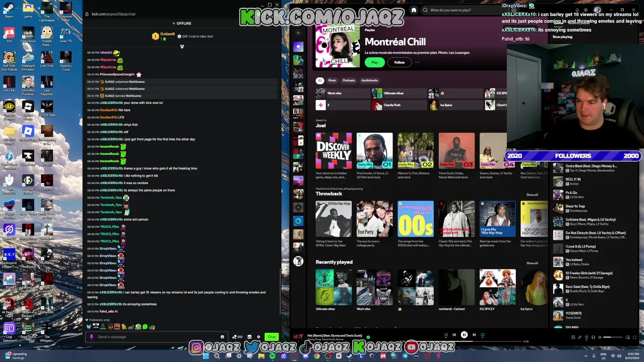Image resolution: width=644 pixels, height=362 pixels.
Task: Mute Spotify using the speaker icon
Action: click(x=600, y=337)
